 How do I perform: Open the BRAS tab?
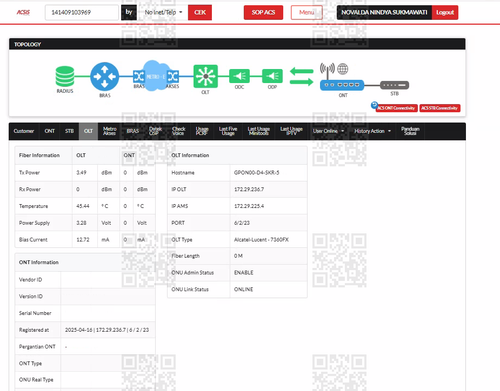coord(133,131)
